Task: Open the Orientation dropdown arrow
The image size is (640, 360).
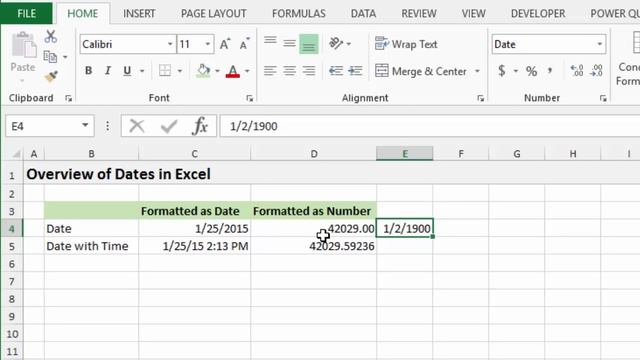Action: click(349, 44)
